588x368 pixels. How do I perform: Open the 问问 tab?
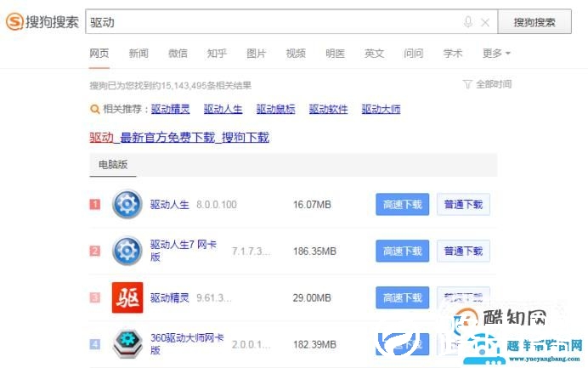pos(413,54)
